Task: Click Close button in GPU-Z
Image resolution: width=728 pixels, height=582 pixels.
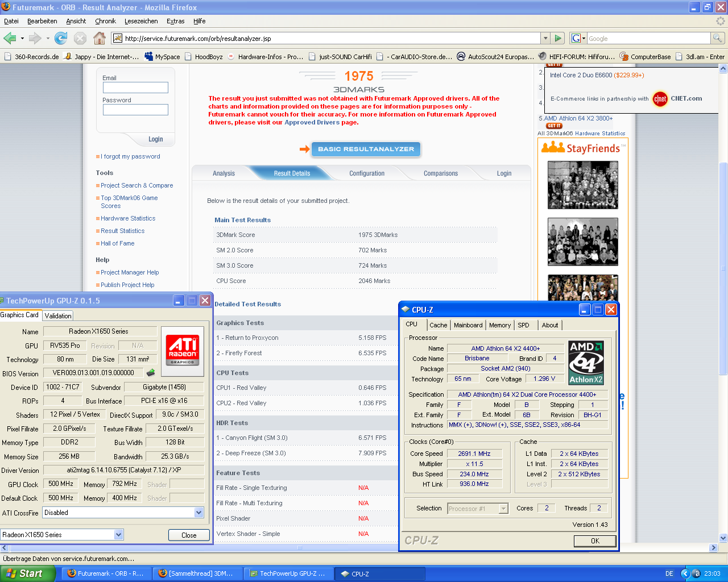Action: point(189,535)
